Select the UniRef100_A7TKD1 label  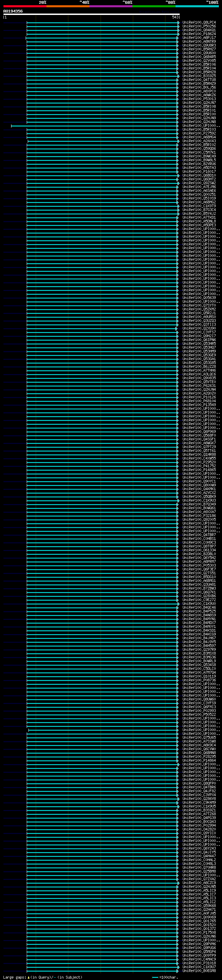[x=199, y=218]
